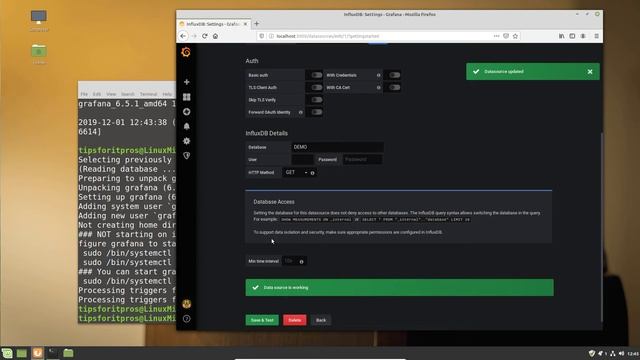Click the Back button
Image resolution: width=640 pixels, height=360 pixels.
pos(321,320)
